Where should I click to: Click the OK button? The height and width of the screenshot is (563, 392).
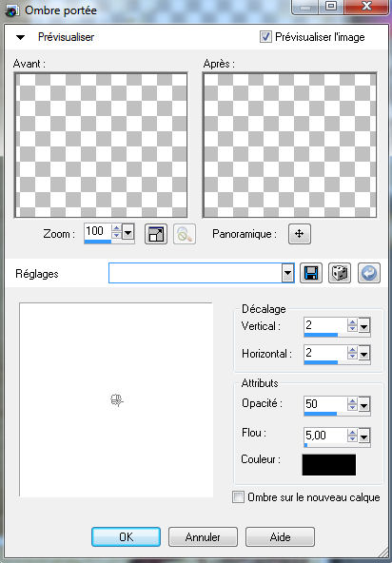pos(127,537)
